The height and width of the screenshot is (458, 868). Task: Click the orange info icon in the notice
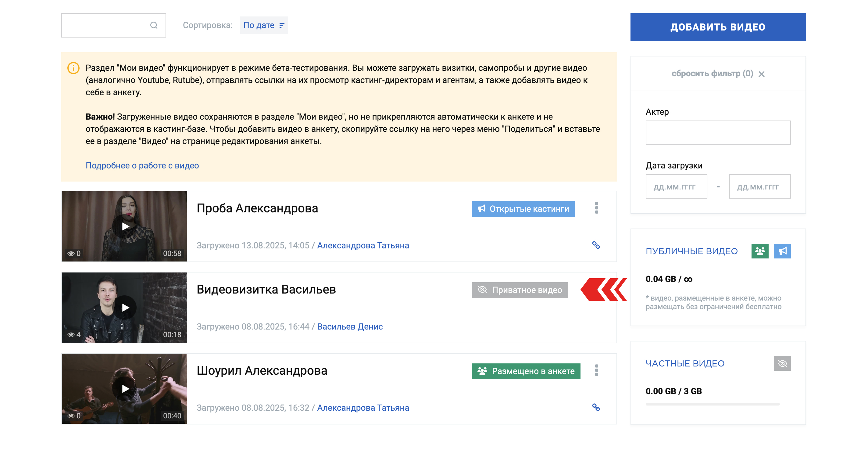[x=73, y=68]
